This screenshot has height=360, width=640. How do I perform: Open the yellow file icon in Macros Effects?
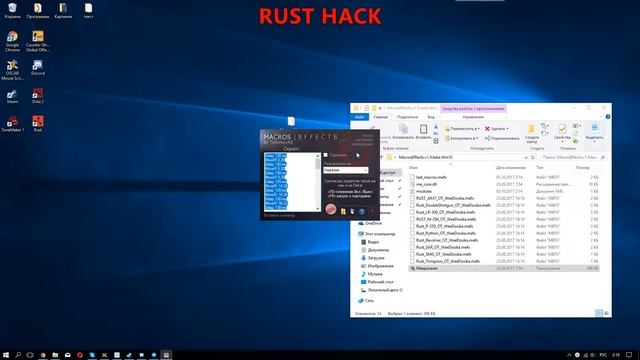(343, 211)
